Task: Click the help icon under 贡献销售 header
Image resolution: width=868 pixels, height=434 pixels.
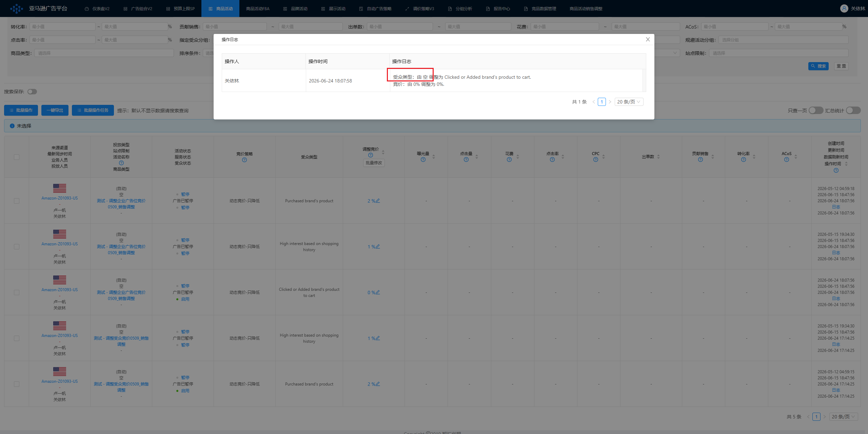Action: click(x=700, y=159)
